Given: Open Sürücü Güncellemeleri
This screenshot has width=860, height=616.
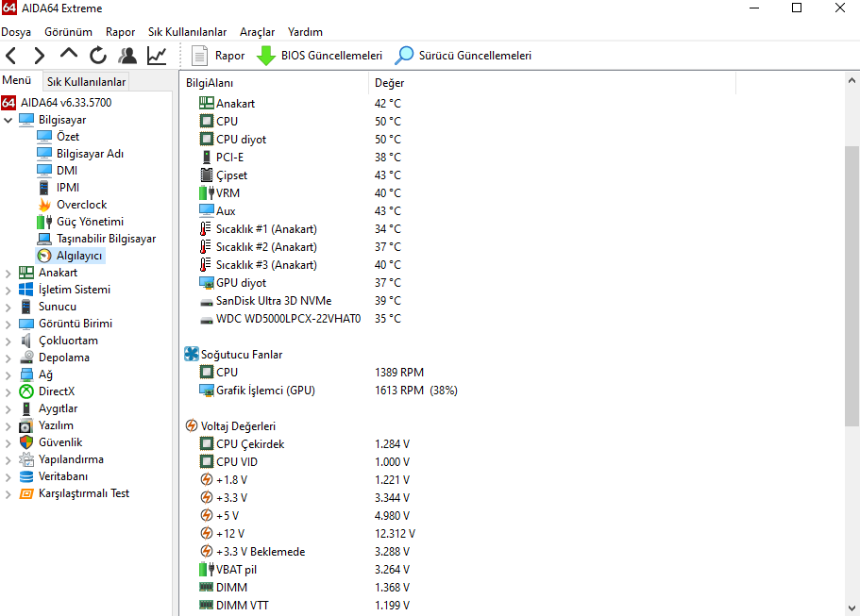Looking at the screenshot, I should (464, 56).
